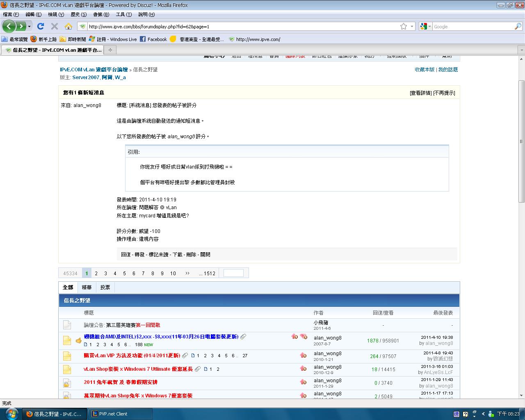Go to page 2 of the thread list

pos(96,273)
